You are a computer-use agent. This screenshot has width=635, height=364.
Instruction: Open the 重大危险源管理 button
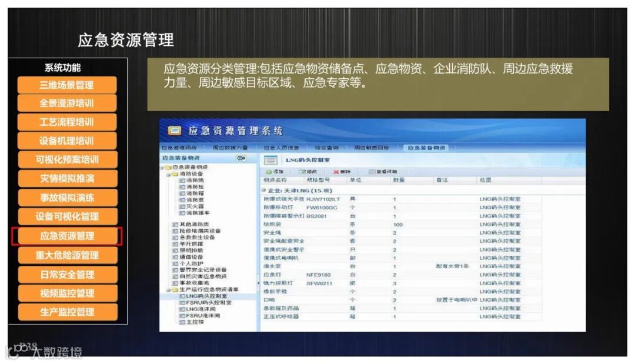coord(67,255)
